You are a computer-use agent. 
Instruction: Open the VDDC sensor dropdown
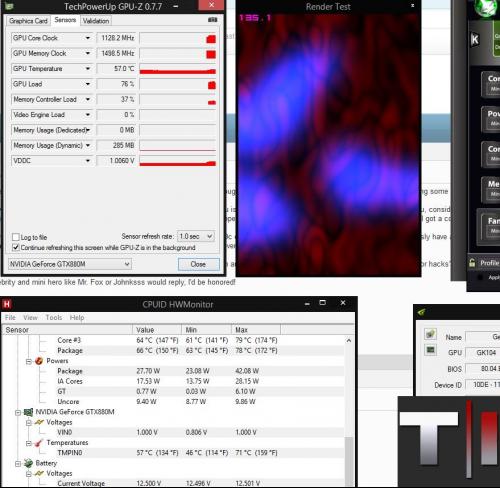pyautogui.click(x=88, y=161)
